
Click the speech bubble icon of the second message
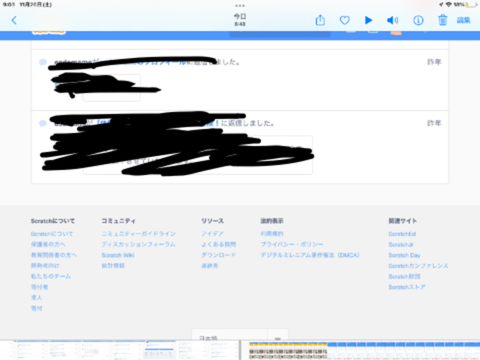pos(43,124)
